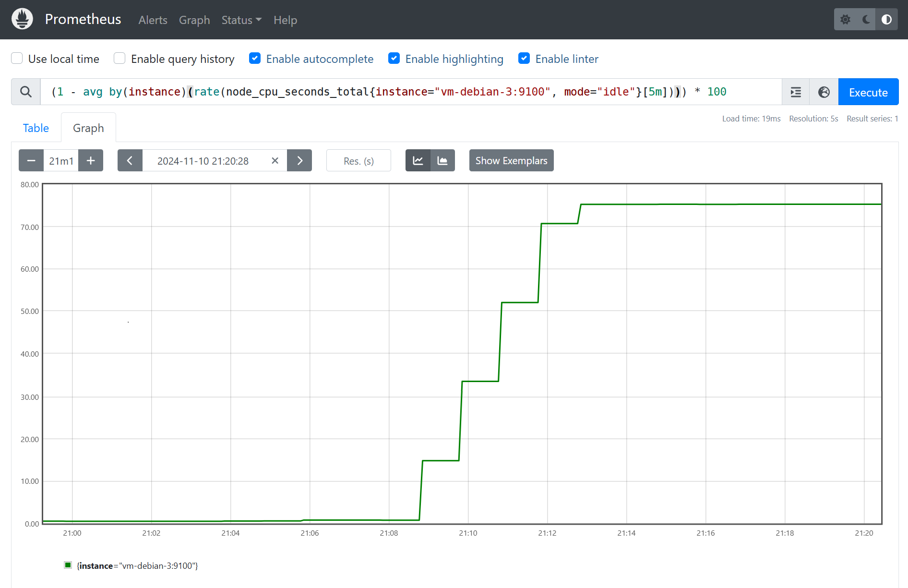The image size is (908, 588).
Task: Click the Res. (s) resolution field
Action: [358, 160]
